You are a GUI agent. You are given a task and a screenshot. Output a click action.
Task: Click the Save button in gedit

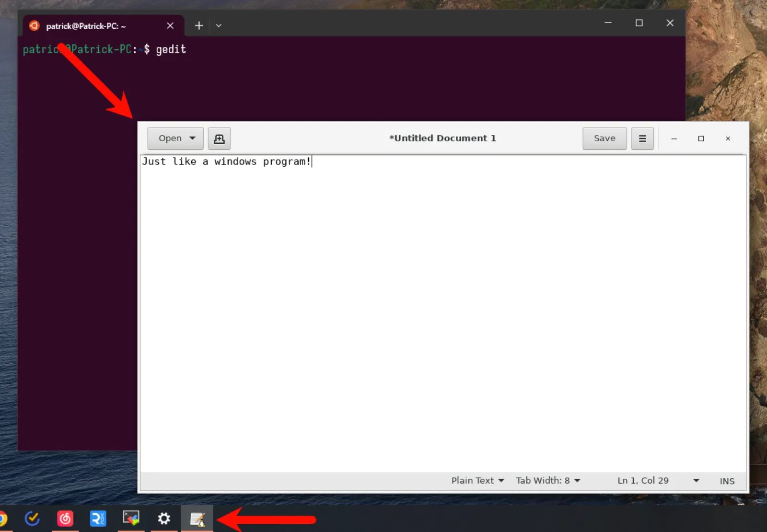(604, 139)
